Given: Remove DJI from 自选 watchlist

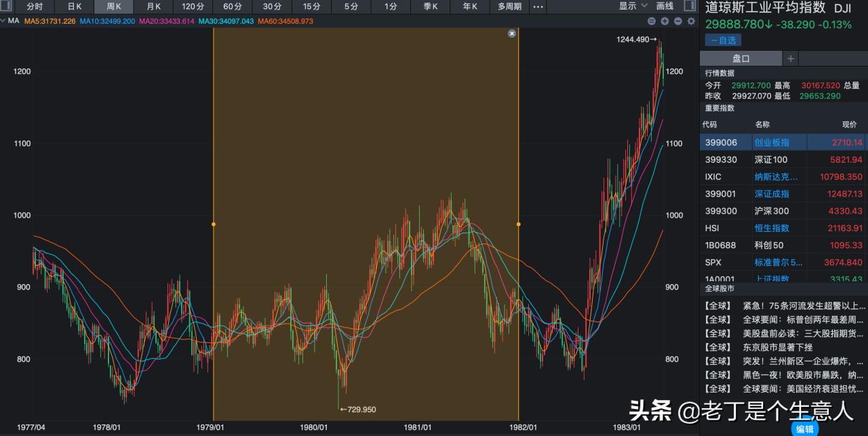Looking at the screenshot, I should (723, 40).
